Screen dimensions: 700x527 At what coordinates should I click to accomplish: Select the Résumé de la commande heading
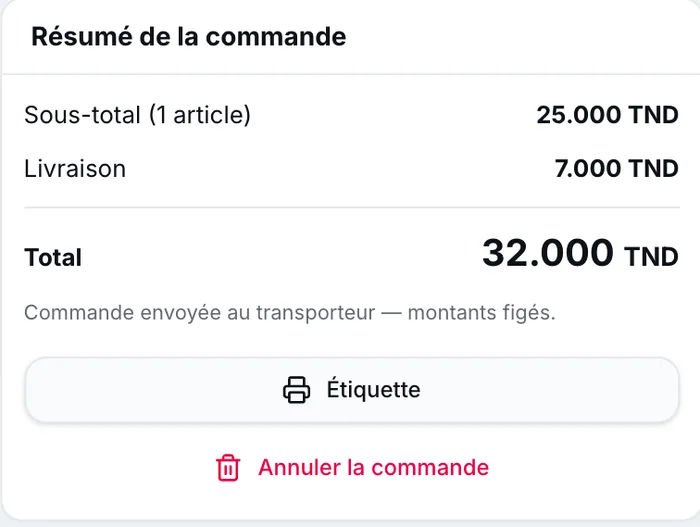(x=189, y=37)
